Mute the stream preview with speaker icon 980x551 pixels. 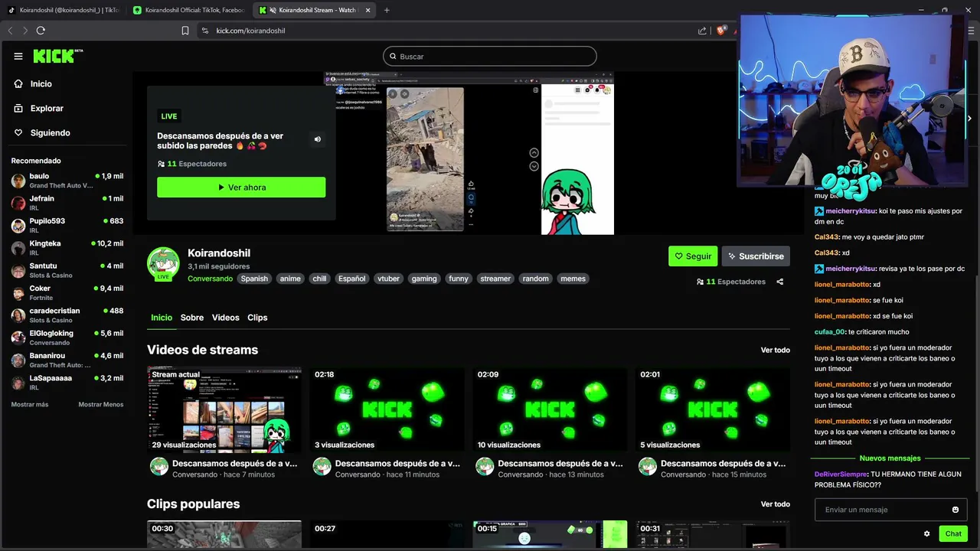coord(318,139)
